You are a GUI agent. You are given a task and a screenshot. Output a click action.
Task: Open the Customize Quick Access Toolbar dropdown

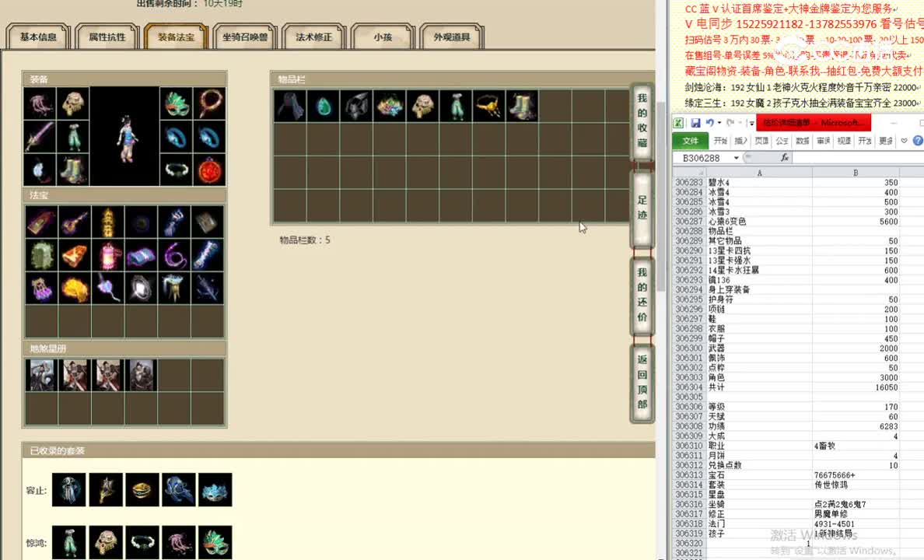(x=751, y=122)
